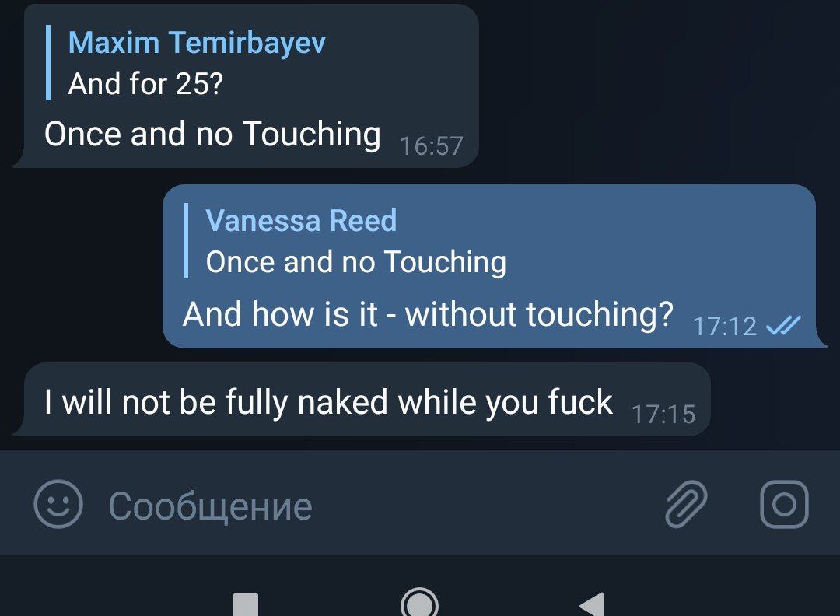This screenshot has height=616, width=840.
Task: Jump to quoted "Once and no Touching" reply
Action: tap(355, 262)
